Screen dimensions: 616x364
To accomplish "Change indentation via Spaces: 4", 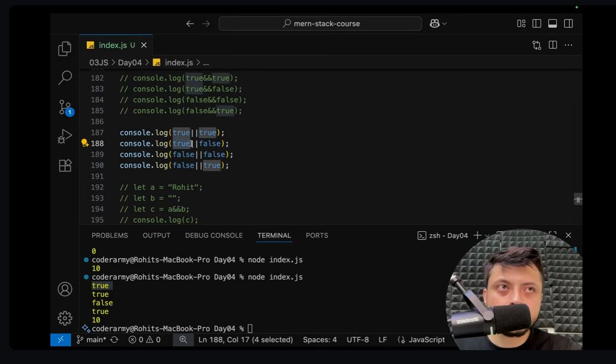I will [320, 339].
